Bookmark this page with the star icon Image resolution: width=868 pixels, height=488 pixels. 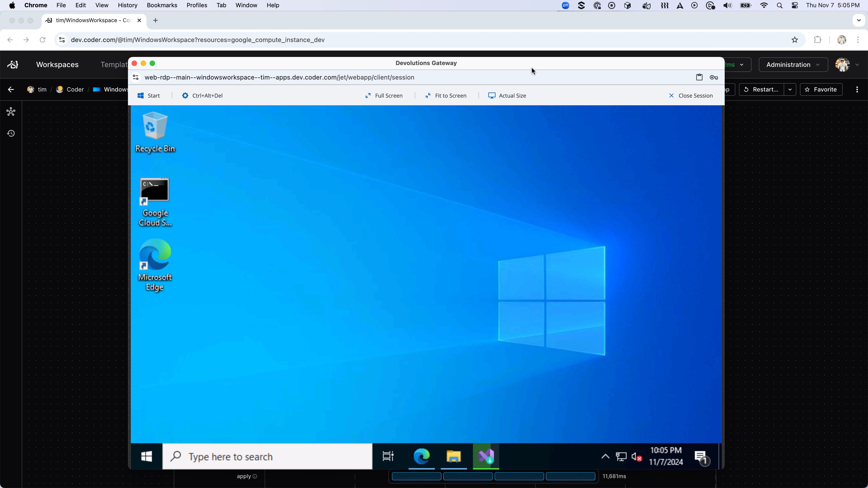pyautogui.click(x=795, y=40)
